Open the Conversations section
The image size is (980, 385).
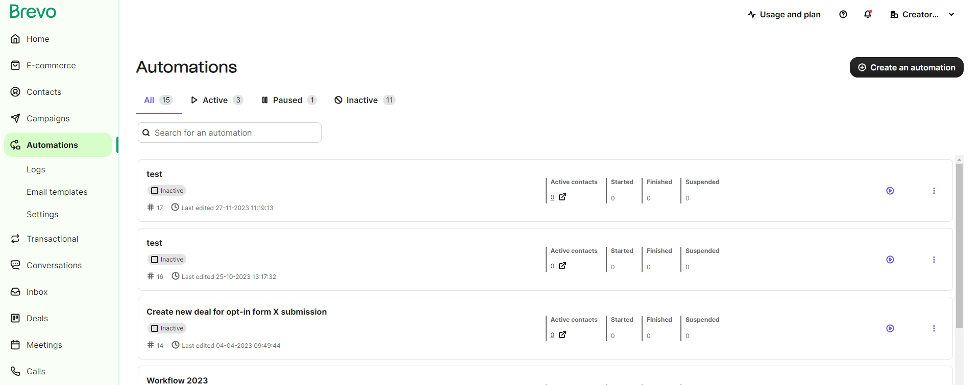pos(54,265)
